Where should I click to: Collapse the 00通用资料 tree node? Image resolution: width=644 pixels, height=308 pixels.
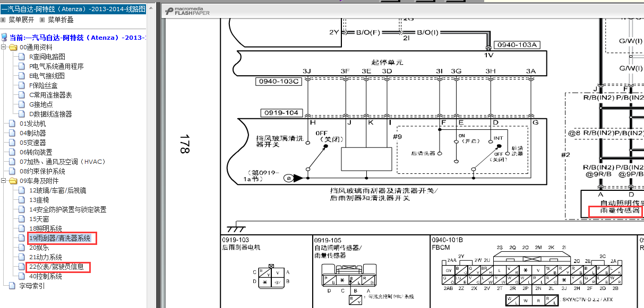point(4,47)
